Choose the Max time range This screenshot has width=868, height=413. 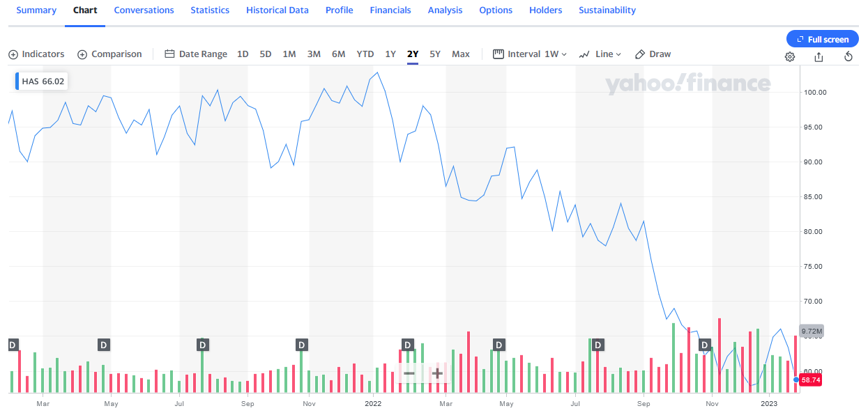point(461,54)
